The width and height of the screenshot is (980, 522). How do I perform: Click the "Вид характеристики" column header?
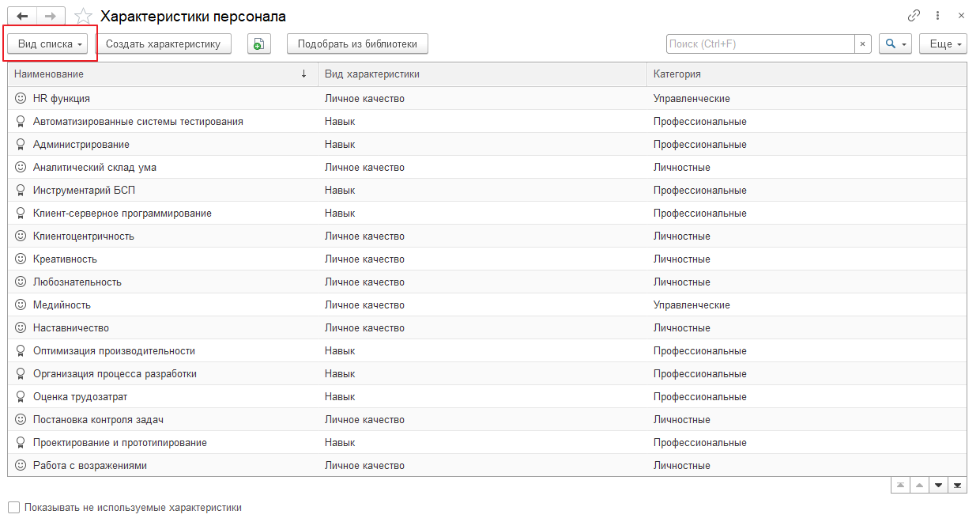click(x=482, y=74)
